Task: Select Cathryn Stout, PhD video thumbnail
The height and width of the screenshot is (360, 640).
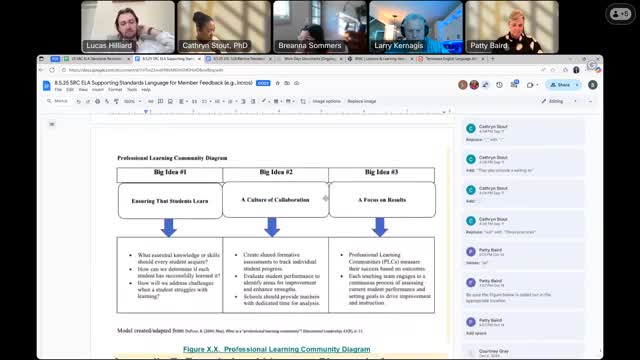Action: [x=224, y=27]
